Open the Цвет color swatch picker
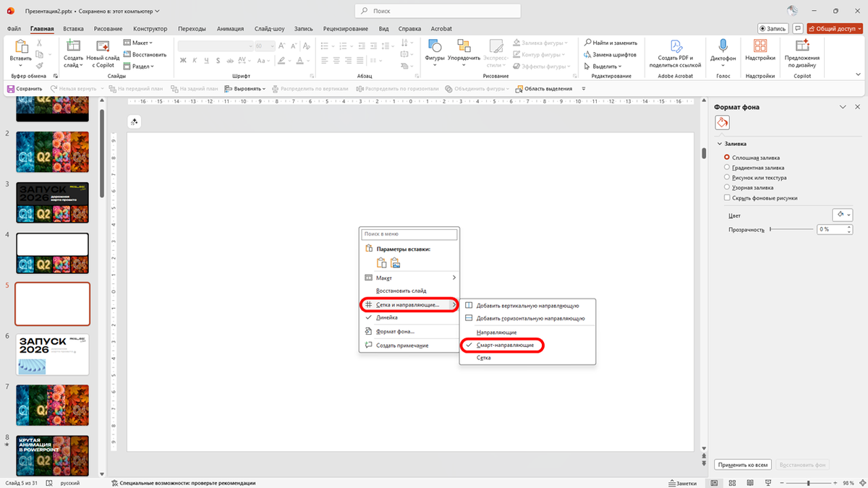The image size is (868, 488). pos(843,215)
